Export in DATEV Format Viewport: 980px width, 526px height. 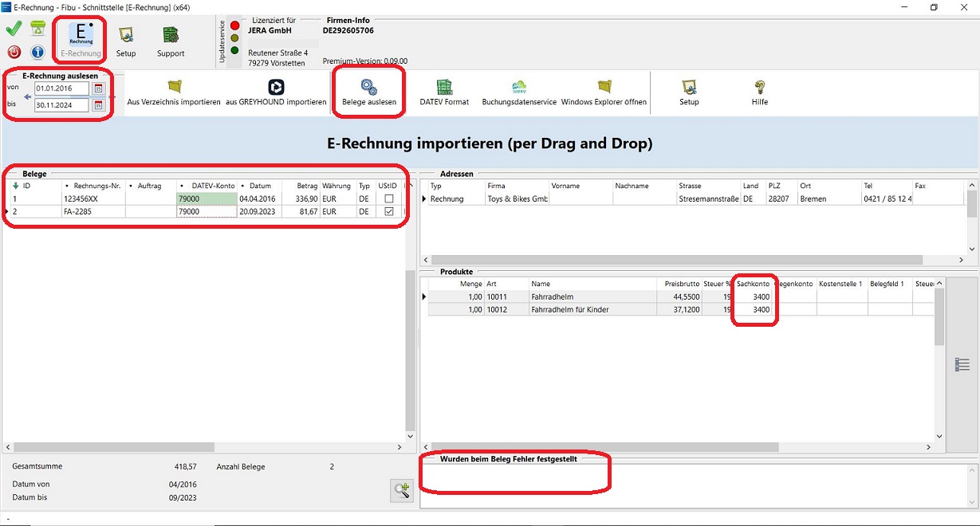tap(444, 92)
